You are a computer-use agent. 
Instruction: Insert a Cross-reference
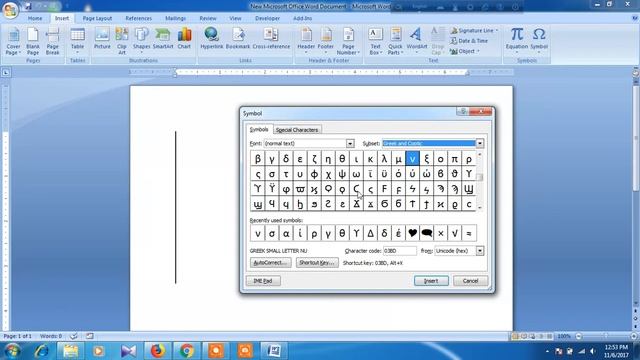271,39
